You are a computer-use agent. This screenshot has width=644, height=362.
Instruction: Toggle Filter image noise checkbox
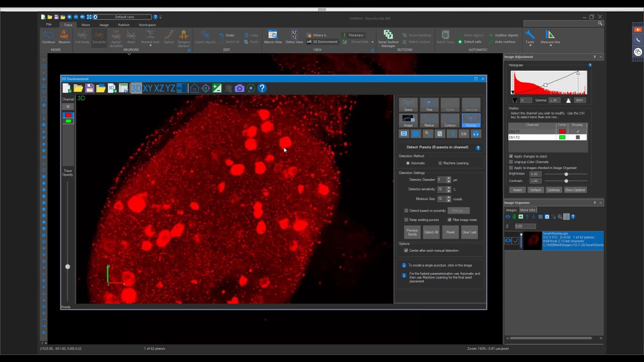450,220
